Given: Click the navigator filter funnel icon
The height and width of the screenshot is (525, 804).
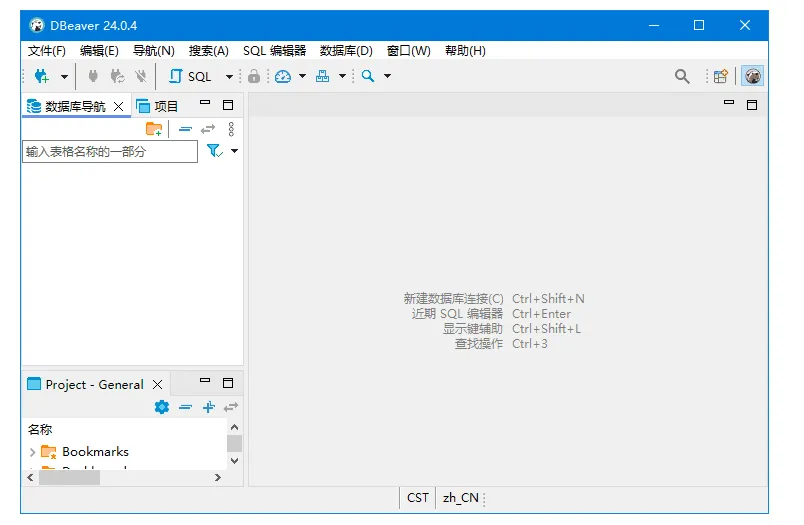Looking at the screenshot, I should 214,151.
